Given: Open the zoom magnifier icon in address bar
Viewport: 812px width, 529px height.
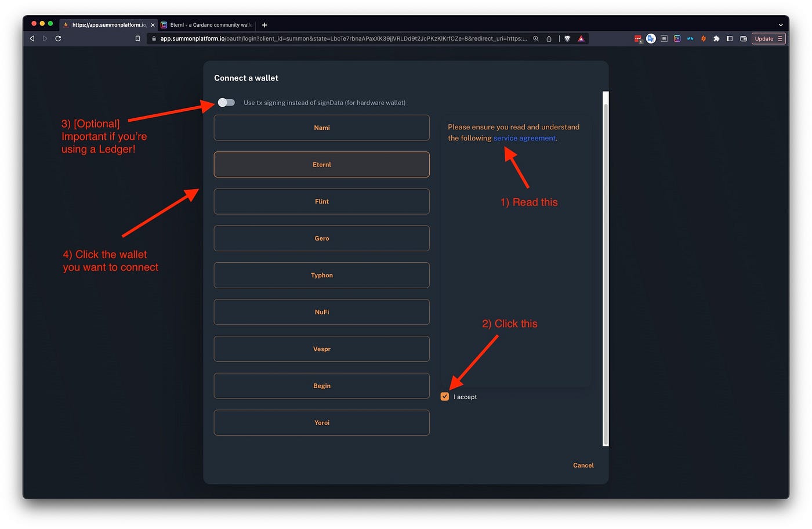Looking at the screenshot, I should pyautogui.click(x=536, y=39).
